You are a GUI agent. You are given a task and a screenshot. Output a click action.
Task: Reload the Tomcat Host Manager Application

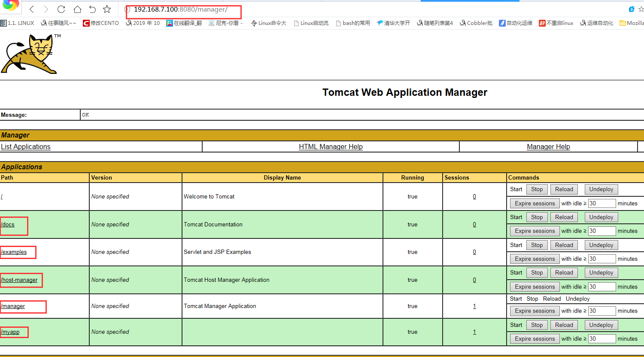coord(564,273)
